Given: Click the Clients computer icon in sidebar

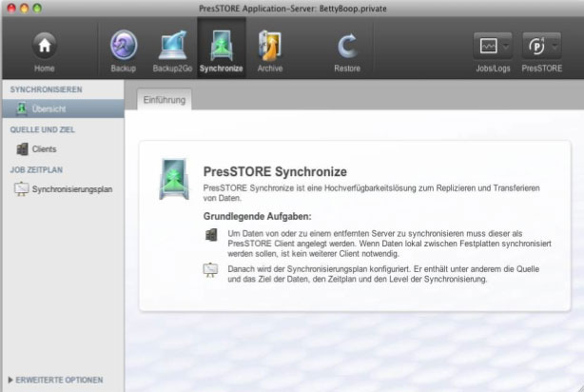Looking at the screenshot, I should coord(22,148).
